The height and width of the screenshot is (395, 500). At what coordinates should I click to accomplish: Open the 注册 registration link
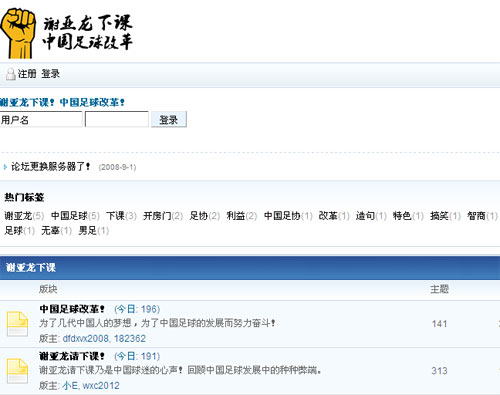click(27, 74)
